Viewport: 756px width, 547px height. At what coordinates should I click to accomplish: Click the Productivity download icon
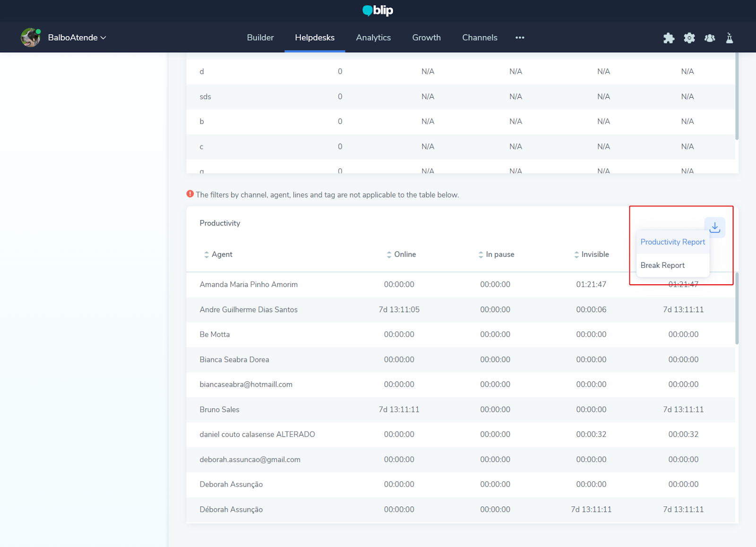[x=715, y=227]
